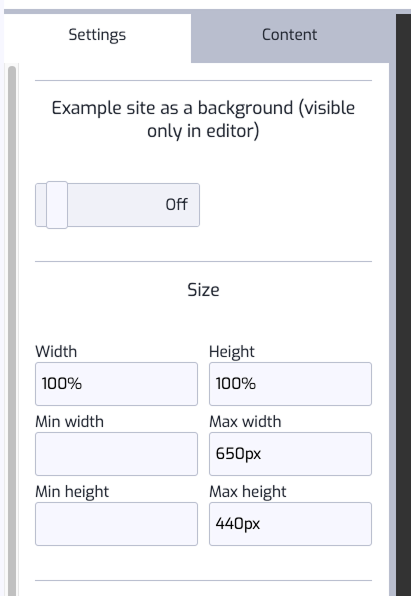Viewport: 411px width, 596px height.
Task: Click the Max height label
Action: tap(248, 492)
